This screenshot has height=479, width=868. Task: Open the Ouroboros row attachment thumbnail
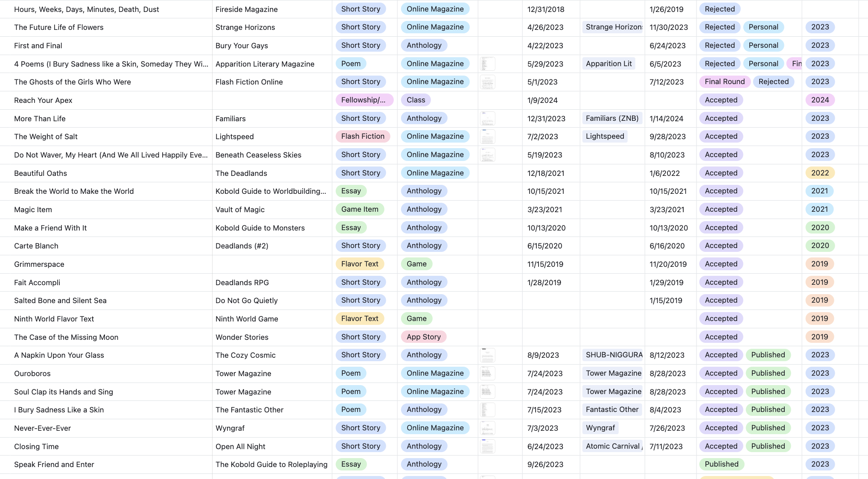click(487, 374)
